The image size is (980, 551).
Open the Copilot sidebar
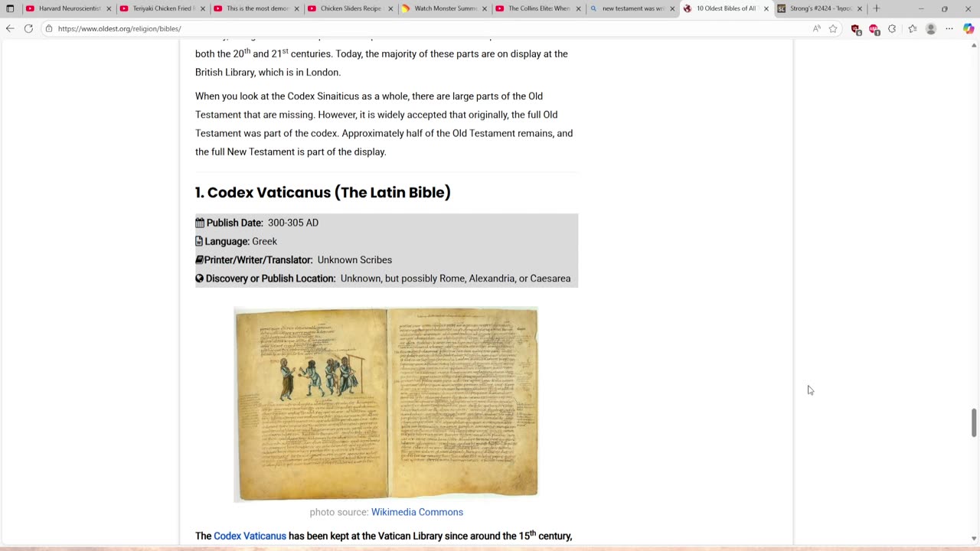coord(969,28)
